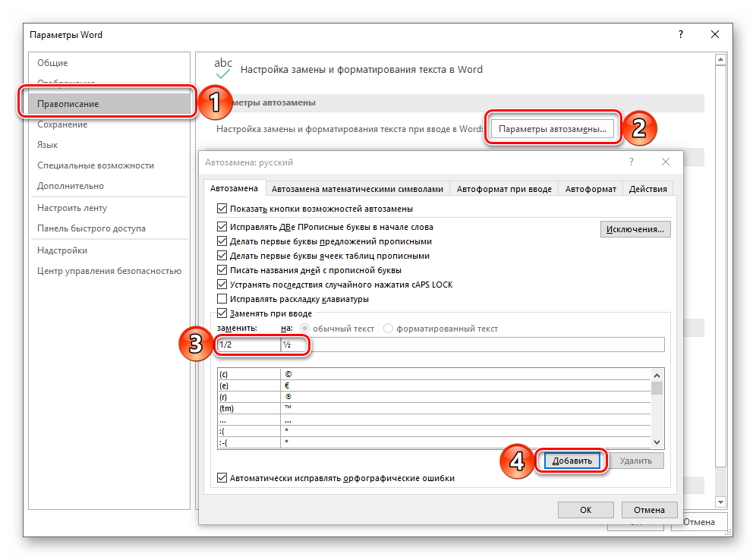Select 'Настроить ленту' category
The width and height of the screenshot is (756, 560).
pyautogui.click(x=72, y=208)
